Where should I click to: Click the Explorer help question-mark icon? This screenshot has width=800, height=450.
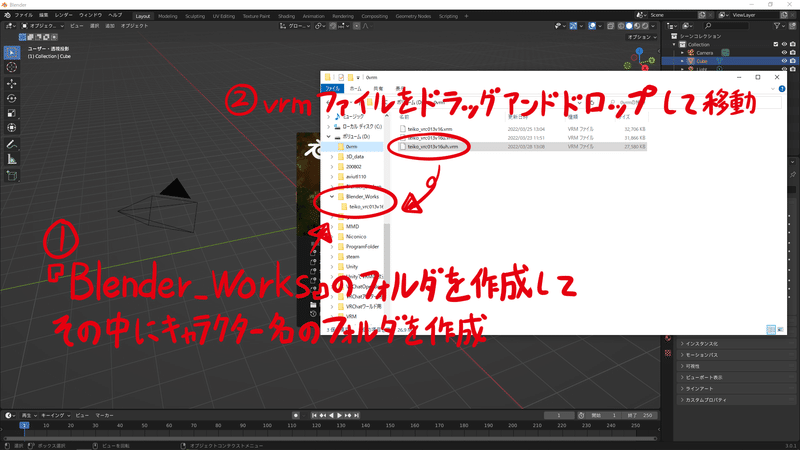point(782,89)
